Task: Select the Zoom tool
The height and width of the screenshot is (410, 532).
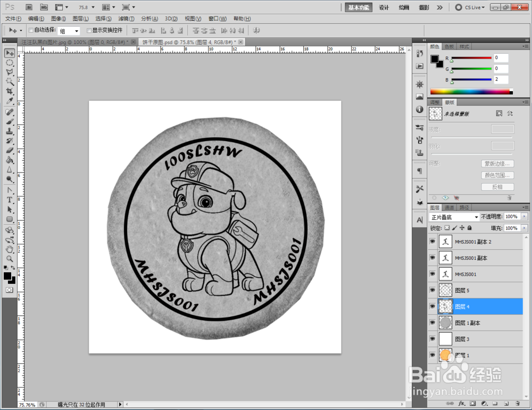Action: click(10, 259)
